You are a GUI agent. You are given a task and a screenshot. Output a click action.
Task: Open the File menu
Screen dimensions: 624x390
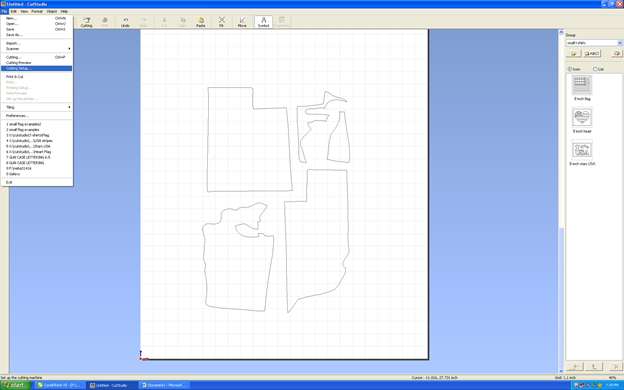coord(4,12)
